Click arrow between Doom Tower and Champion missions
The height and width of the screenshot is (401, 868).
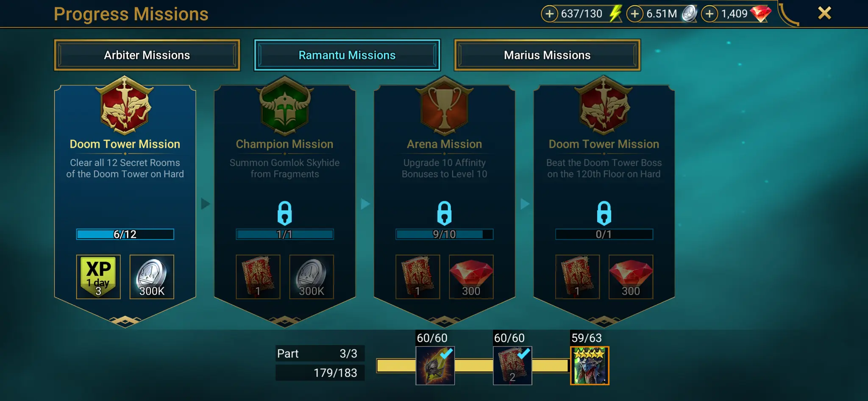click(x=206, y=204)
